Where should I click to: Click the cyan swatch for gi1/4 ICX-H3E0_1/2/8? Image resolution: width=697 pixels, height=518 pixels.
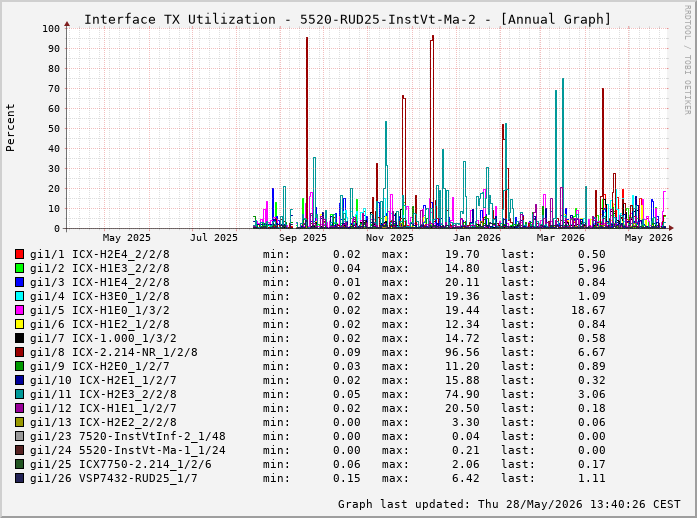click(x=19, y=296)
